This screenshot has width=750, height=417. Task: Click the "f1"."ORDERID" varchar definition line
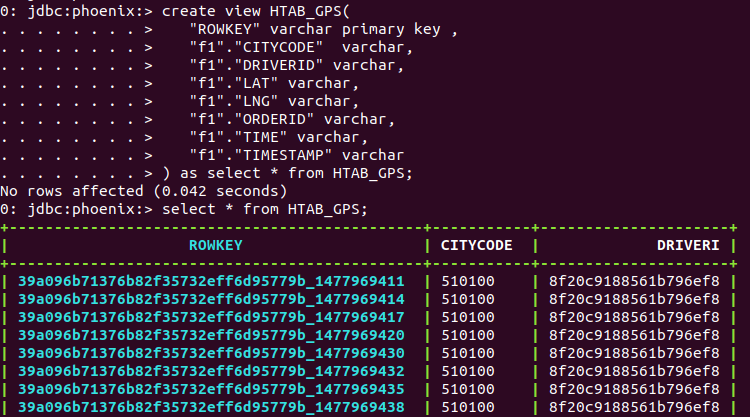(x=292, y=119)
